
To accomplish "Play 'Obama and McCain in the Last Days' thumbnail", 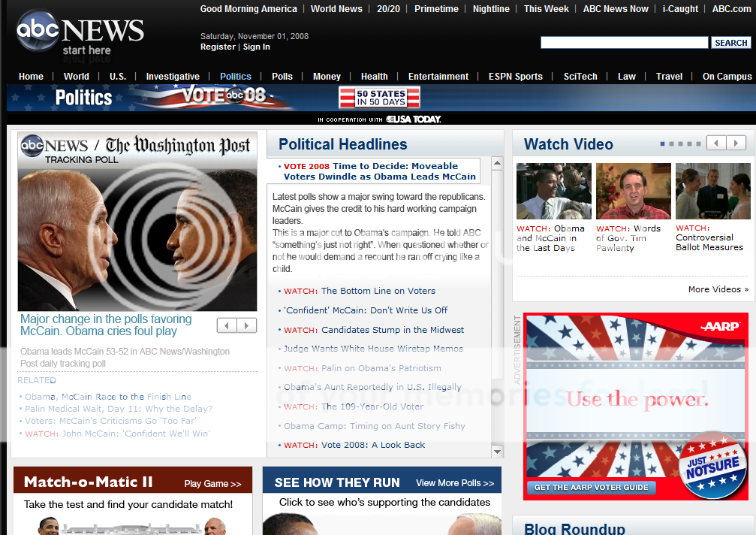I will click(x=553, y=191).
